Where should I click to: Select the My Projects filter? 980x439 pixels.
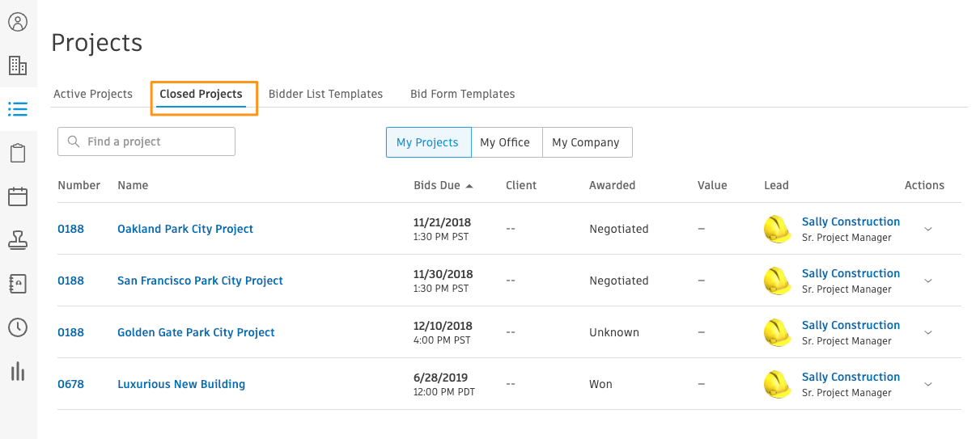tap(427, 142)
